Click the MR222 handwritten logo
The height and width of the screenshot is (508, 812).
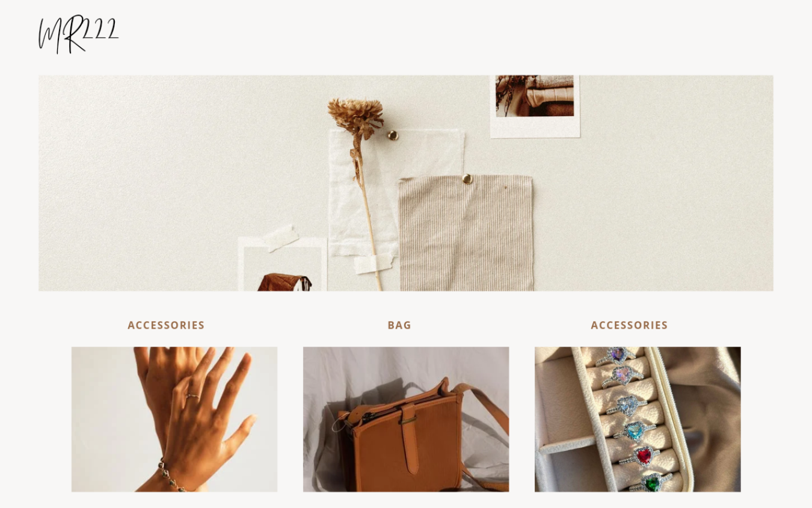78,34
